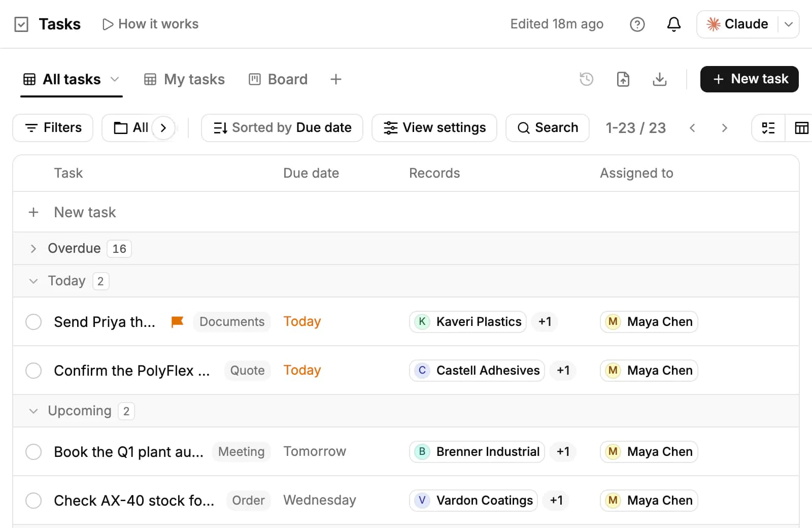Open View settings
Screen dimensions: 812x528
[x=434, y=128]
